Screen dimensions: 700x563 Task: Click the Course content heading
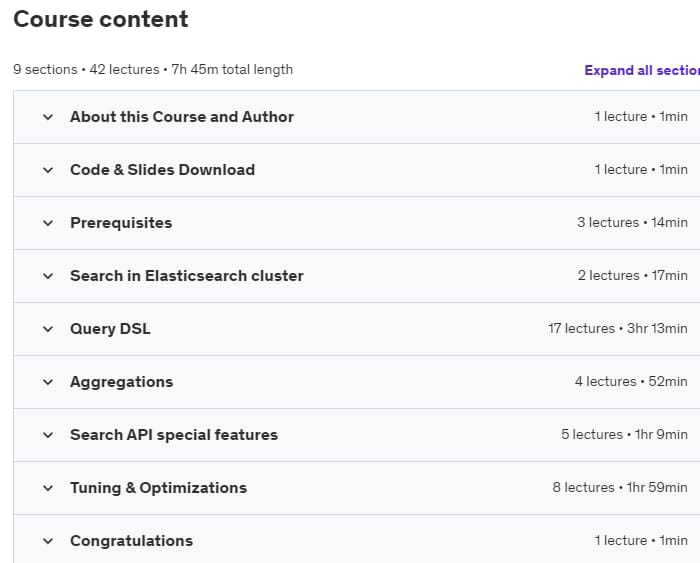pos(101,19)
